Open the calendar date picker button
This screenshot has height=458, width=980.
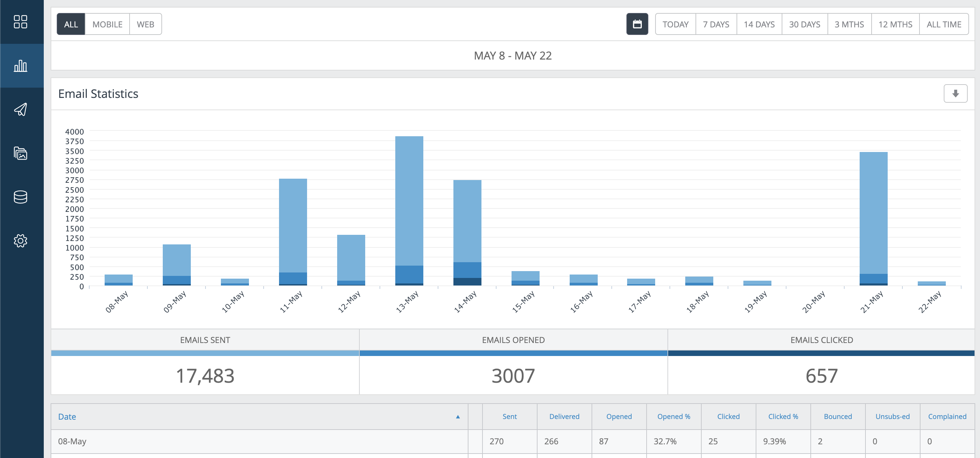pos(637,24)
